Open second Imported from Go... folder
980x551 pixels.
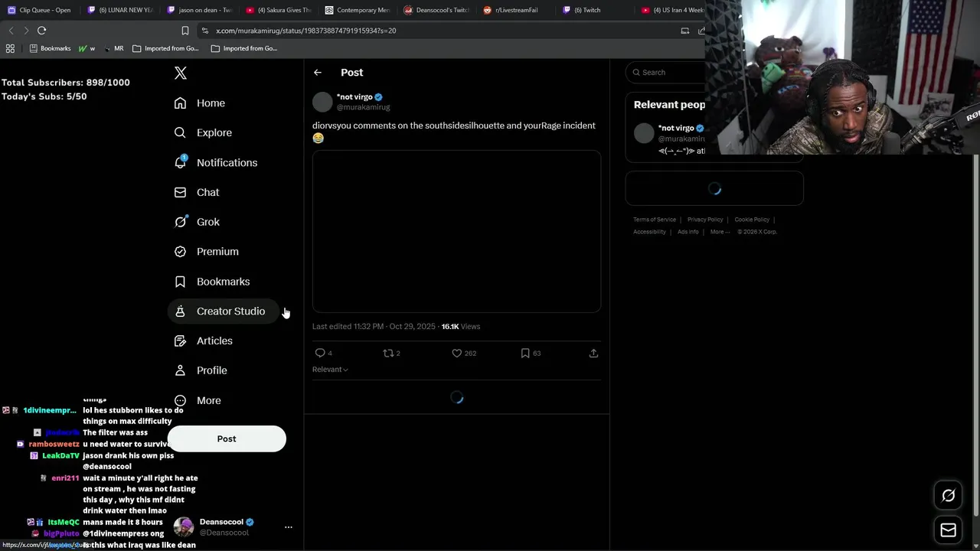click(x=244, y=48)
